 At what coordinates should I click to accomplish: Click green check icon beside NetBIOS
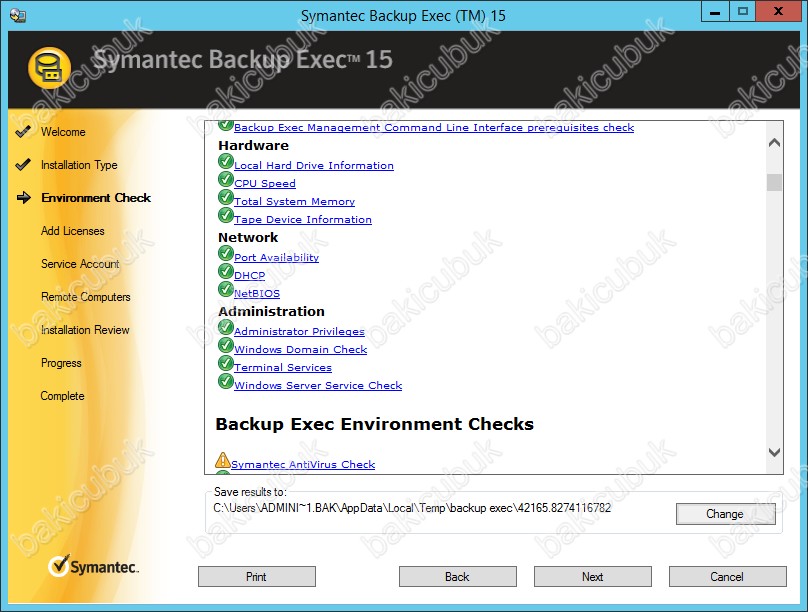225,290
